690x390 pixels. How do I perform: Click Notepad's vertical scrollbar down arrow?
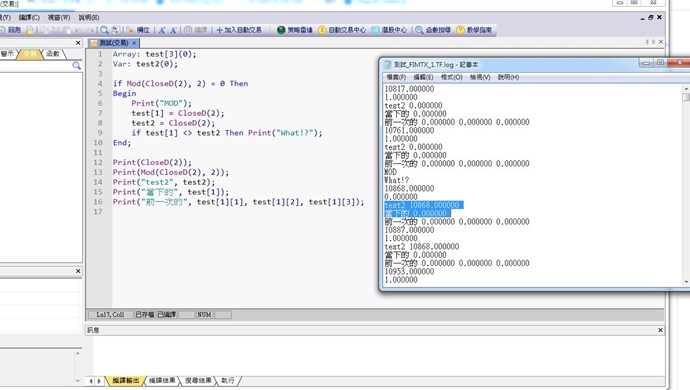[686, 282]
